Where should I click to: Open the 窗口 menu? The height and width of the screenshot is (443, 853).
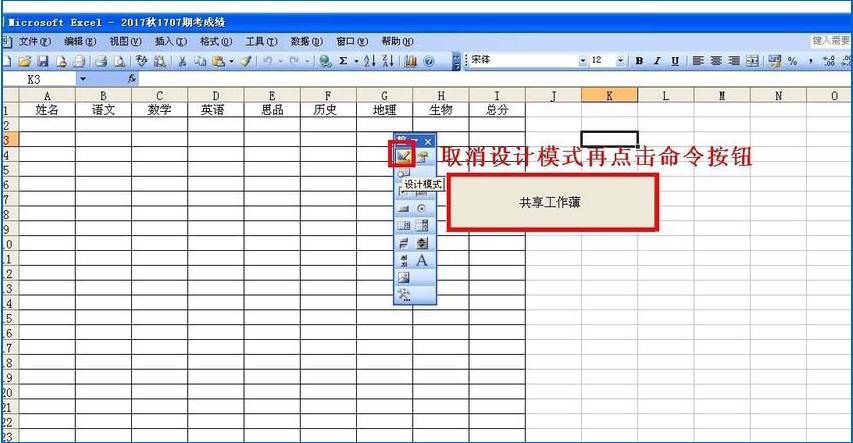351,41
